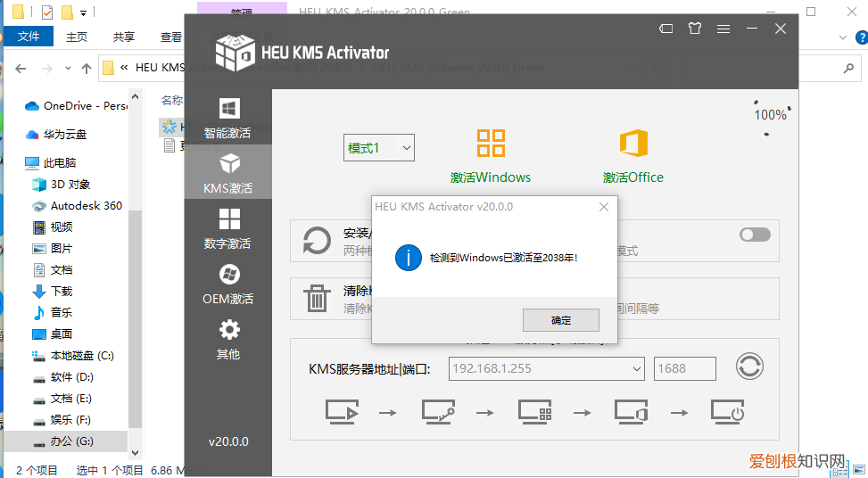
Task: Click the message bubble icon in HEU title bar
Action: [666, 29]
